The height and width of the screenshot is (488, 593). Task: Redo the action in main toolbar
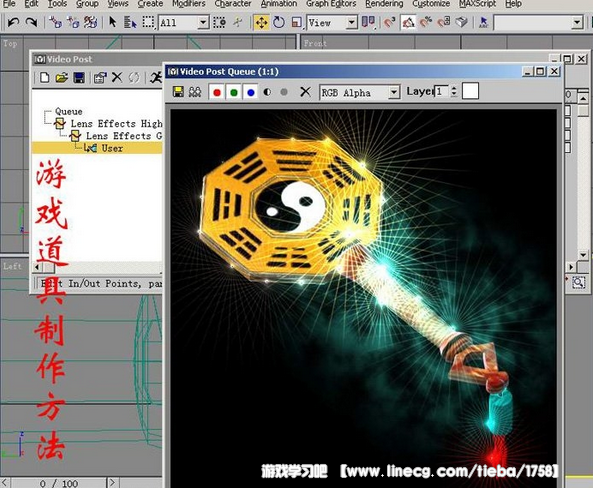pos(31,22)
